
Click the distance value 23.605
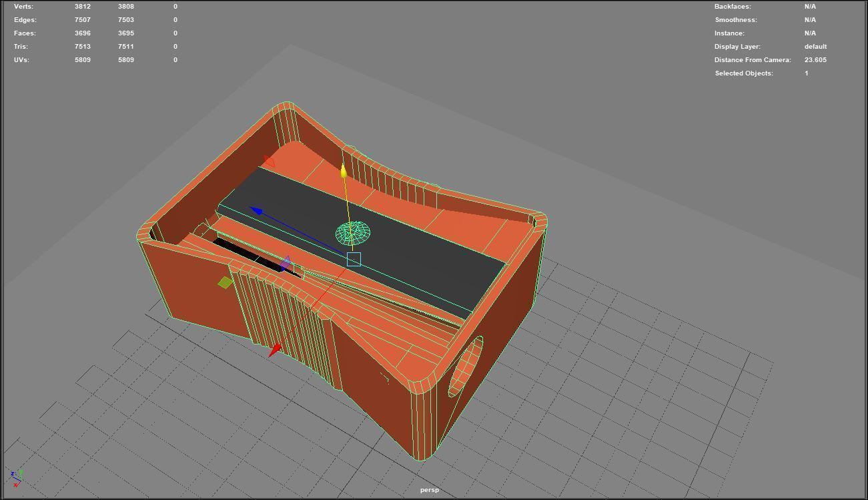815,59
